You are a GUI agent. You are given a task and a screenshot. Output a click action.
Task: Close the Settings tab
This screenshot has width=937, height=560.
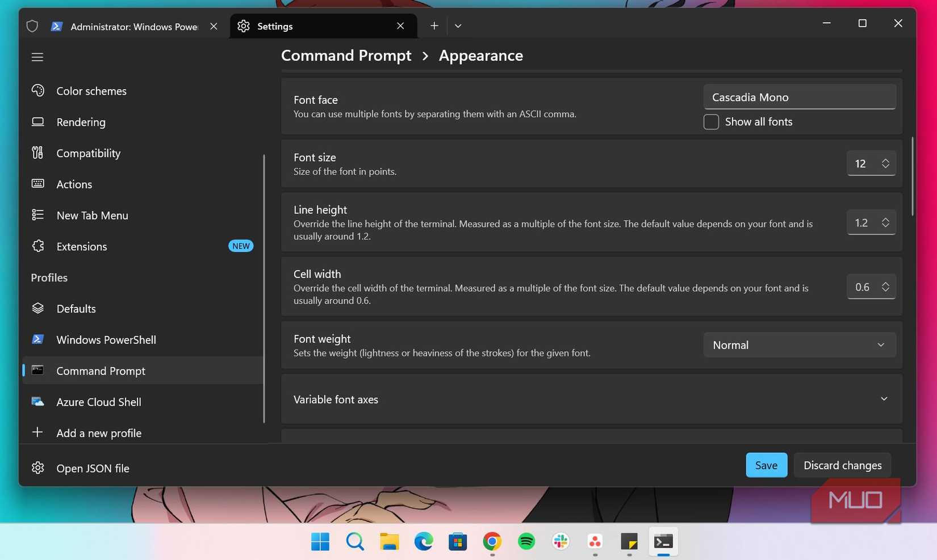pos(400,26)
